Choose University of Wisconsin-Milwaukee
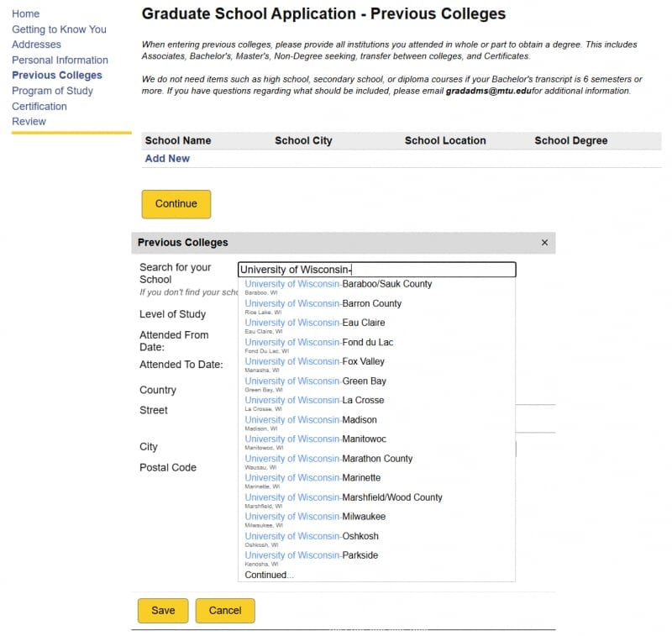The image size is (672, 636). point(376,520)
